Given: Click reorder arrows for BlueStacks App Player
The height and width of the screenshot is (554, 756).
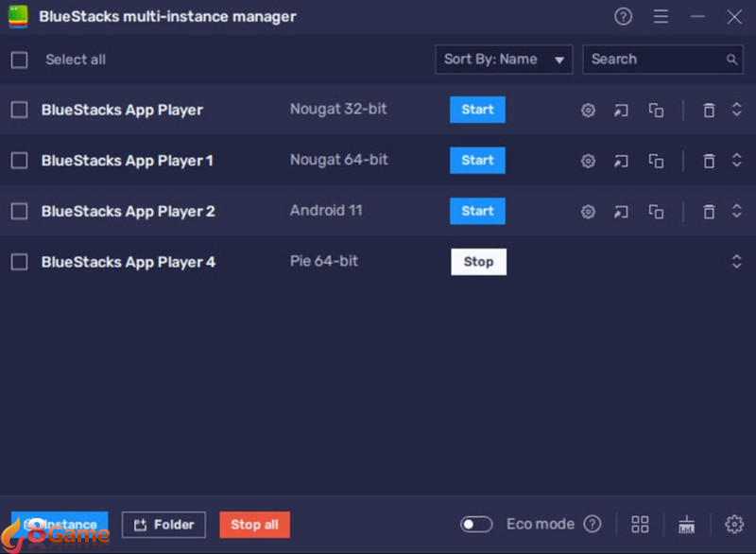Looking at the screenshot, I should [737, 110].
